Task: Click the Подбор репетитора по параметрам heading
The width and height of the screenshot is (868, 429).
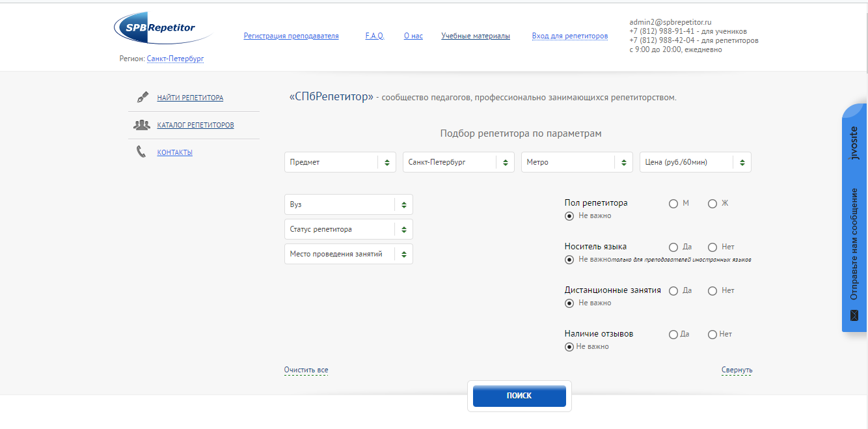Action: [521, 133]
